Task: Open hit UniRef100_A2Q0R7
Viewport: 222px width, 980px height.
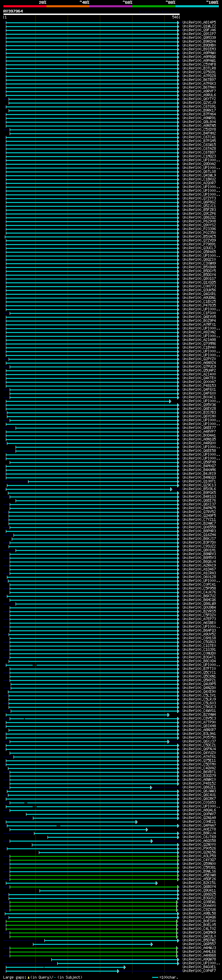Action: 199,183
